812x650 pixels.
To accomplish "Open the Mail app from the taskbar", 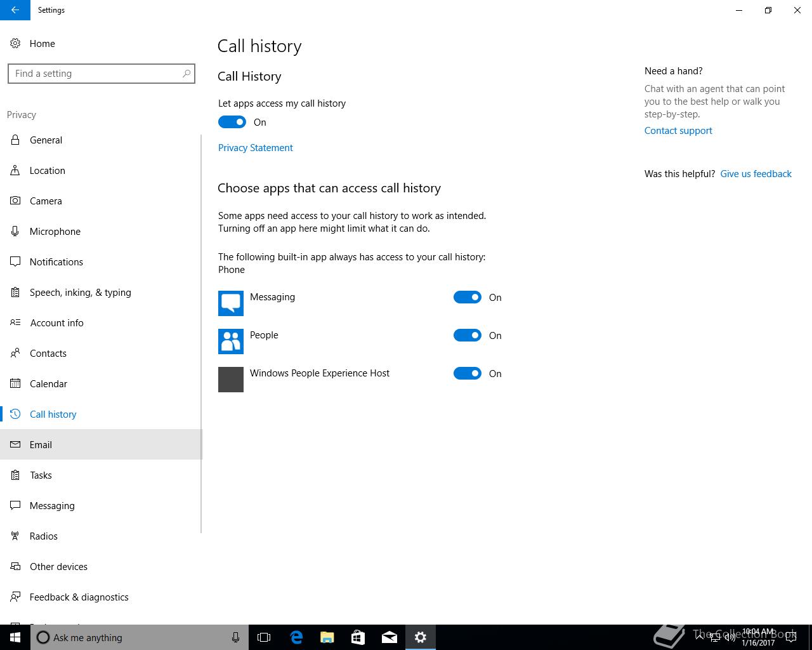I will [x=389, y=637].
